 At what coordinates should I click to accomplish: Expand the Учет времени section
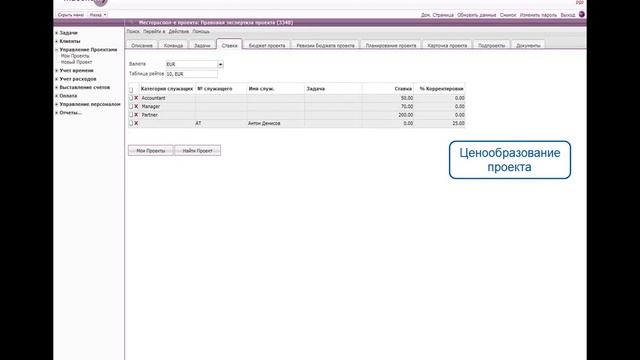(x=57, y=71)
